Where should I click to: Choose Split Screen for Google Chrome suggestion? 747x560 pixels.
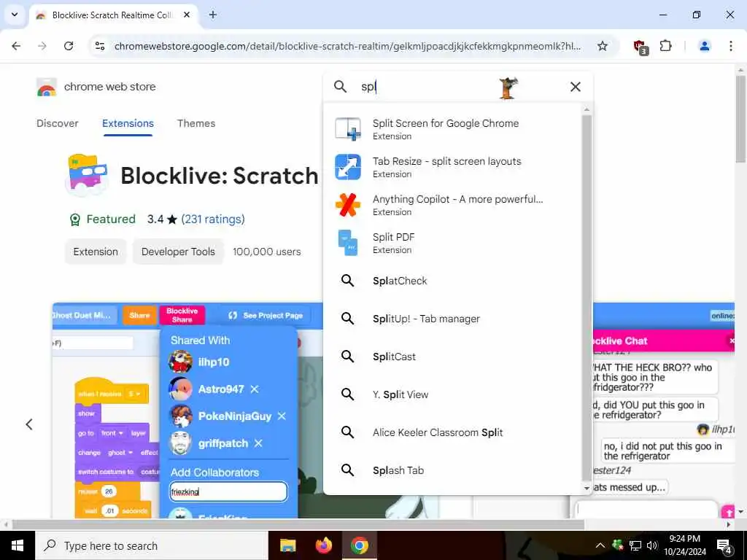tap(452, 129)
